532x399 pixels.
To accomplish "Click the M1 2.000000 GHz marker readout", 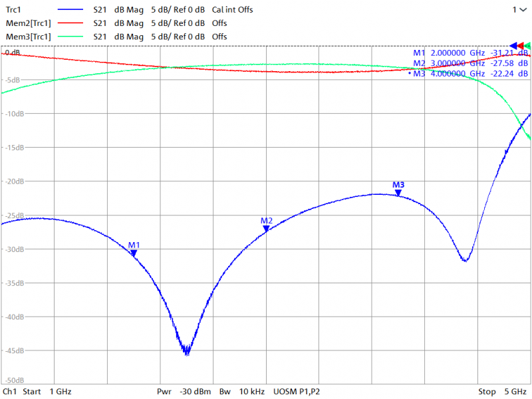I will (x=470, y=53).
